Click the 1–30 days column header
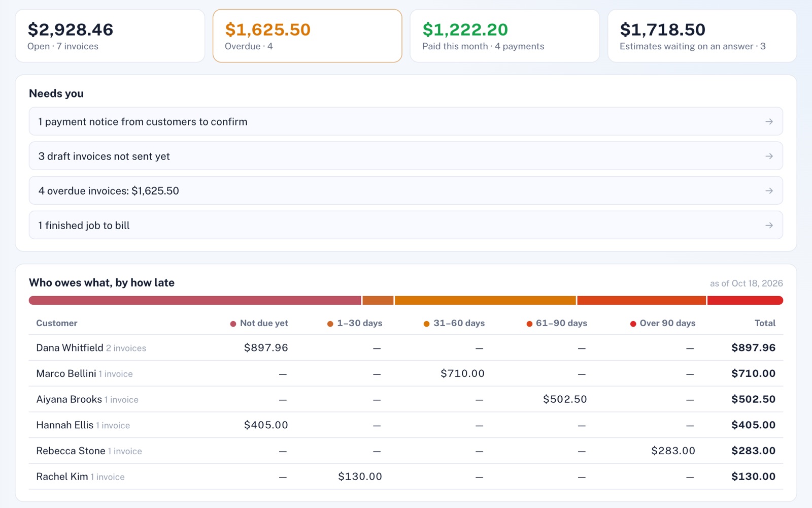 pos(355,323)
